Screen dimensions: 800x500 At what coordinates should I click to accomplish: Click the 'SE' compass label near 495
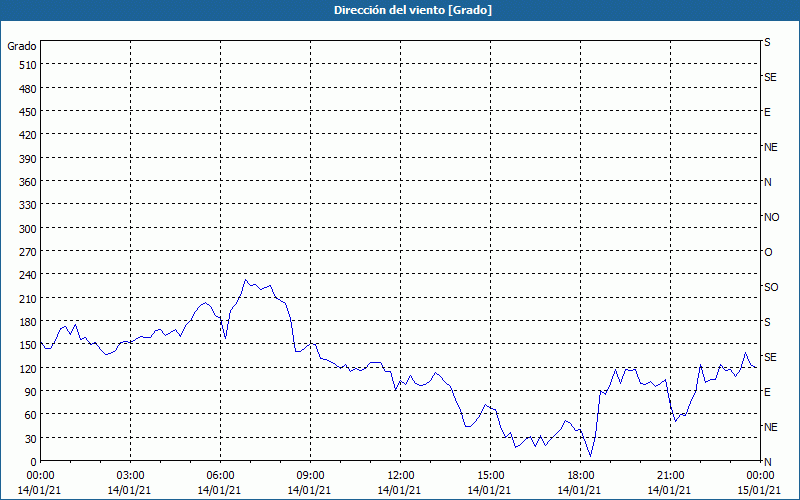[770, 78]
